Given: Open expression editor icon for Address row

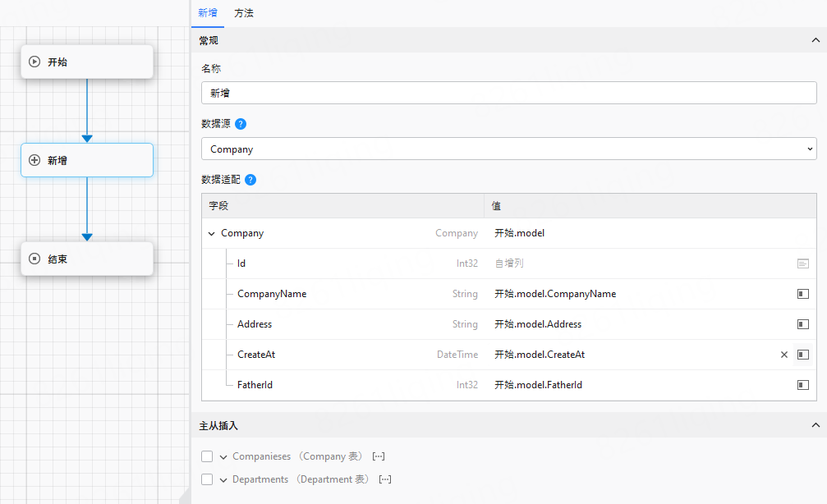Looking at the screenshot, I should [x=802, y=324].
